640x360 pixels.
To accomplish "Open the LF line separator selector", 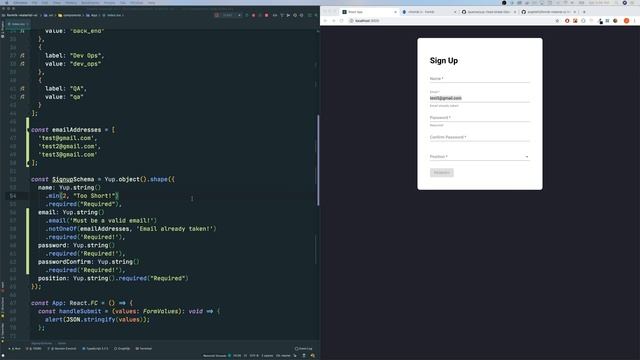I will pos(245,356).
